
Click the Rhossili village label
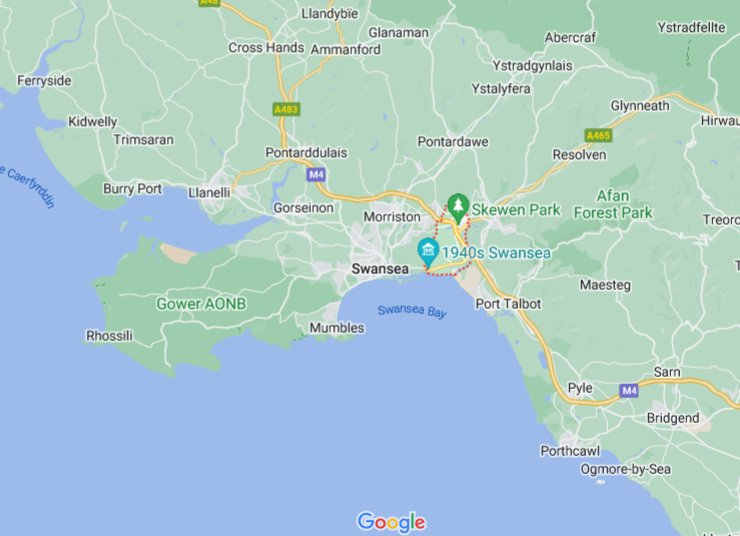pos(109,336)
